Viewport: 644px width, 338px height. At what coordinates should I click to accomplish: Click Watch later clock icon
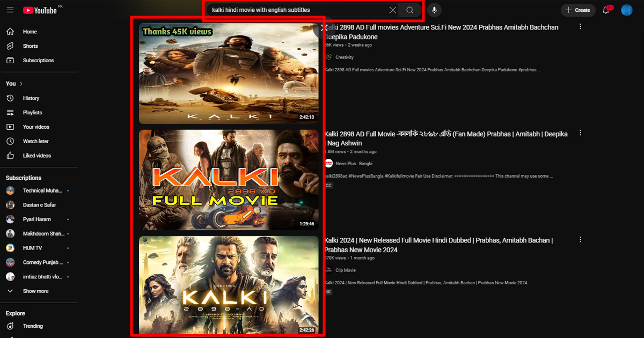point(10,141)
